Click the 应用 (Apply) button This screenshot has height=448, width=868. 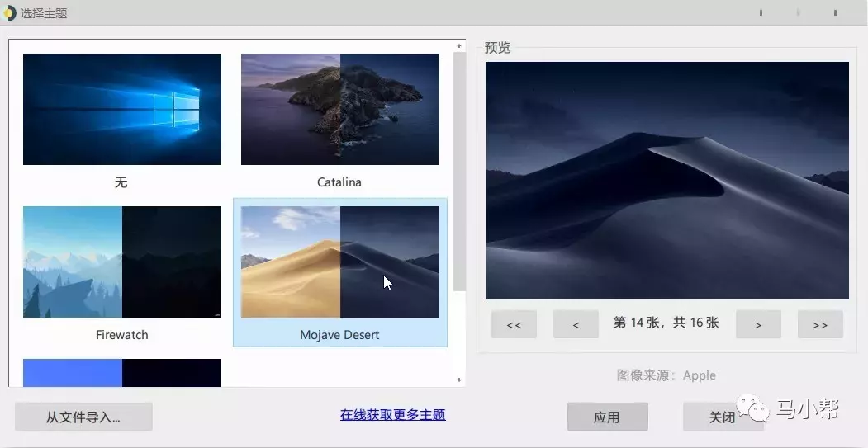tap(607, 417)
